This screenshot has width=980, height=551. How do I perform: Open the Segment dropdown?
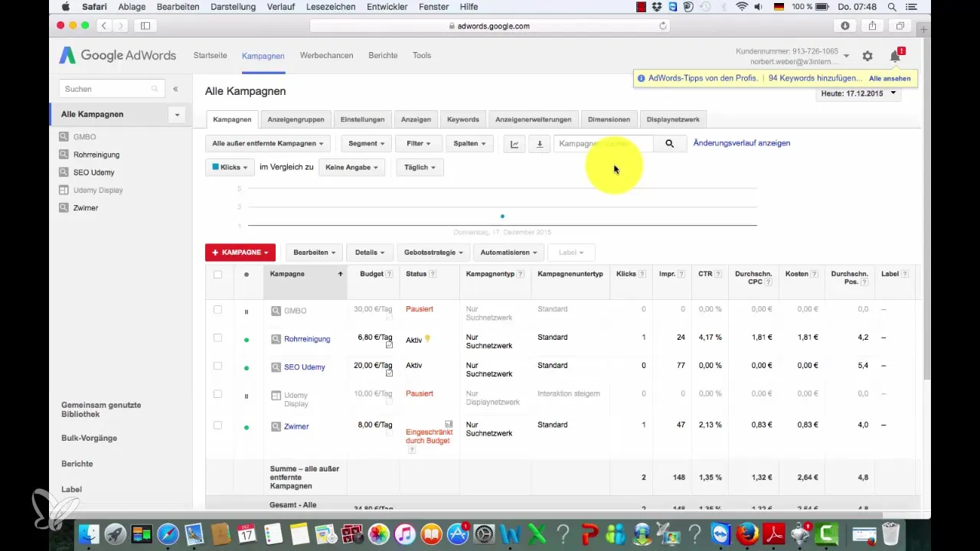tap(366, 144)
